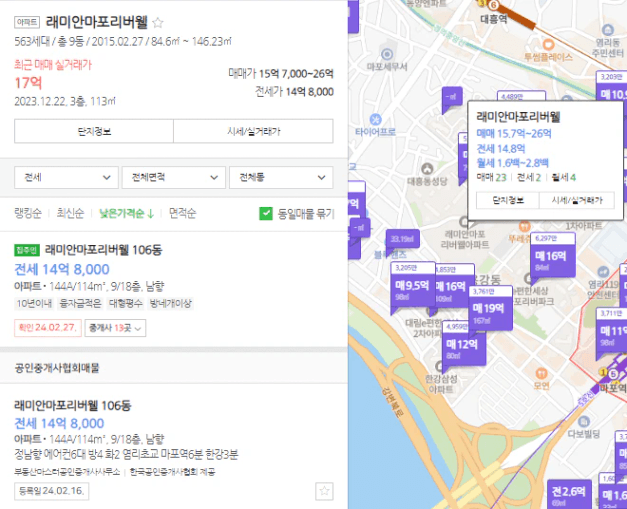Open the 전체면적 area dropdown

click(174, 177)
